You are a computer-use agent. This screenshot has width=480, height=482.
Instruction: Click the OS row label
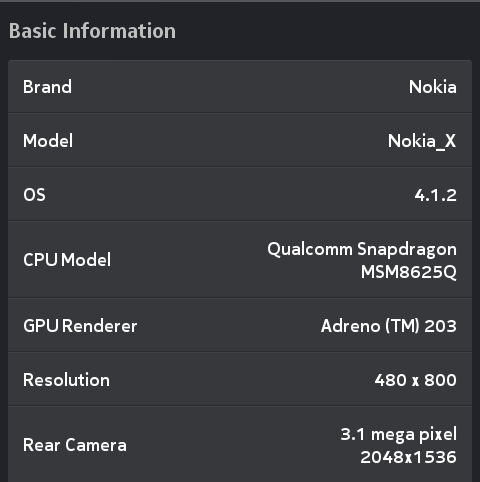tap(34, 195)
